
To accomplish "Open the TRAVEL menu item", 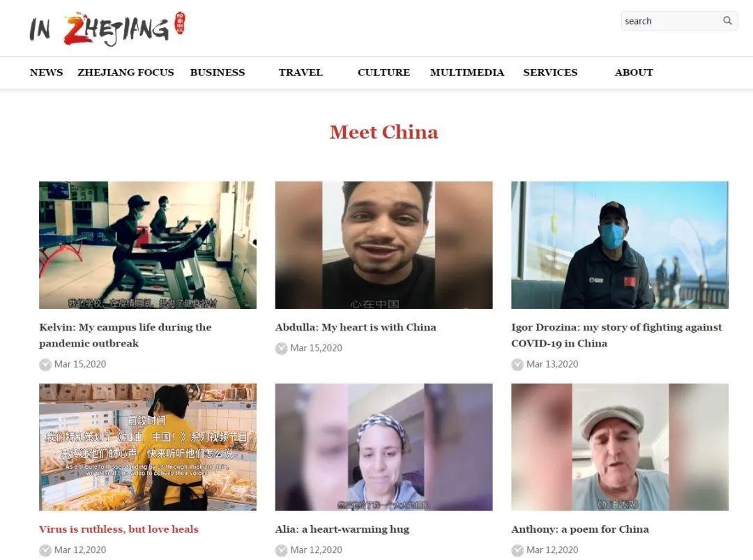I will [301, 73].
